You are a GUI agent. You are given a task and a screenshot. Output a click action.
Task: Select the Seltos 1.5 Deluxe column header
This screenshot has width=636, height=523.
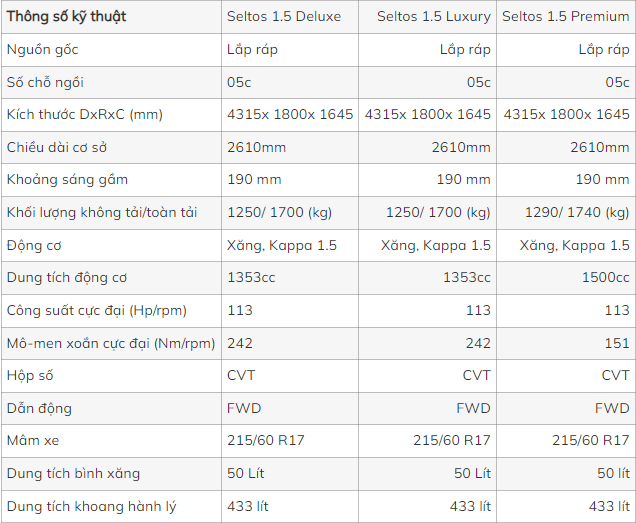(284, 17)
